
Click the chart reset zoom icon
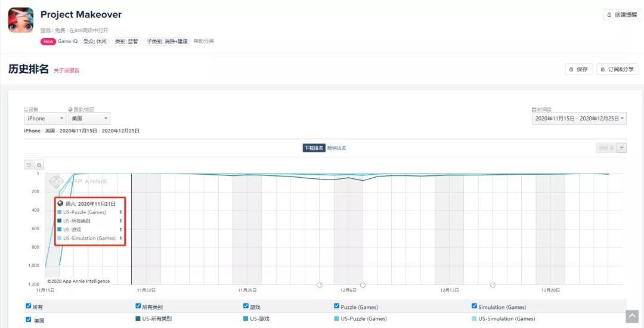[x=29, y=165]
